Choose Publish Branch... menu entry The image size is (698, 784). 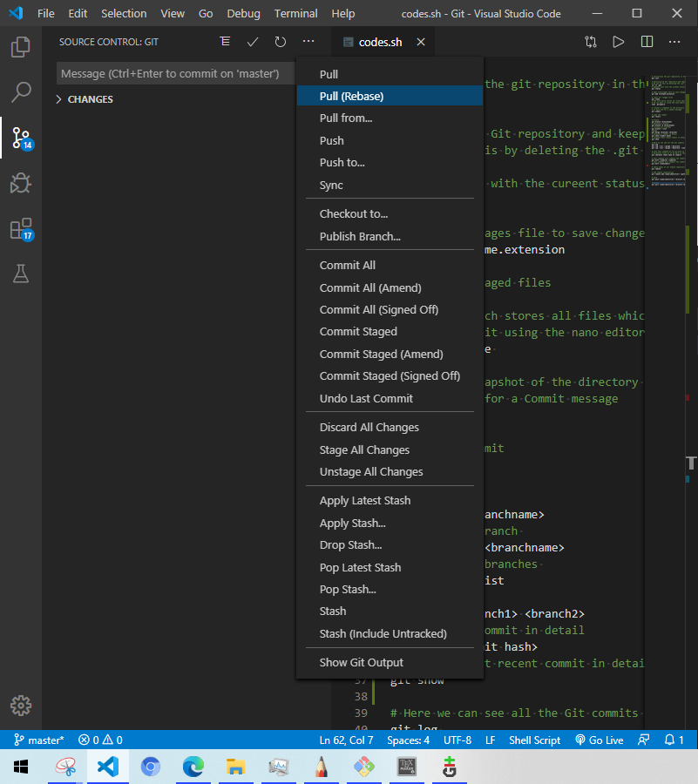pyautogui.click(x=390, y=236)
